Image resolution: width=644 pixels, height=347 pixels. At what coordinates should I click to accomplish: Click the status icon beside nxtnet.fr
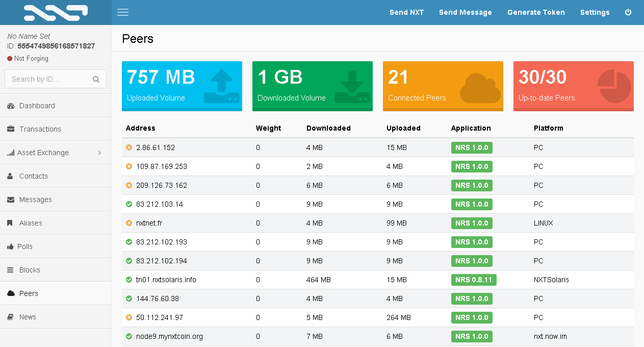click(129, 223)
